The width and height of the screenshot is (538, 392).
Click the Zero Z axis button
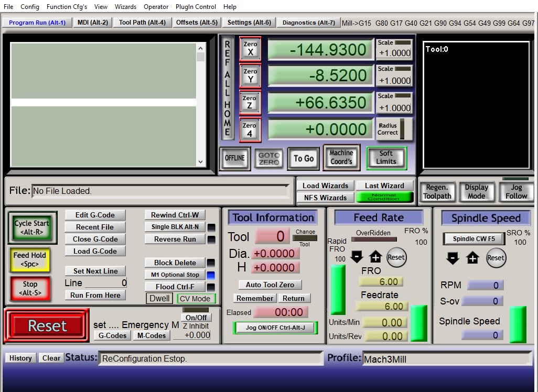coord(250,102)
